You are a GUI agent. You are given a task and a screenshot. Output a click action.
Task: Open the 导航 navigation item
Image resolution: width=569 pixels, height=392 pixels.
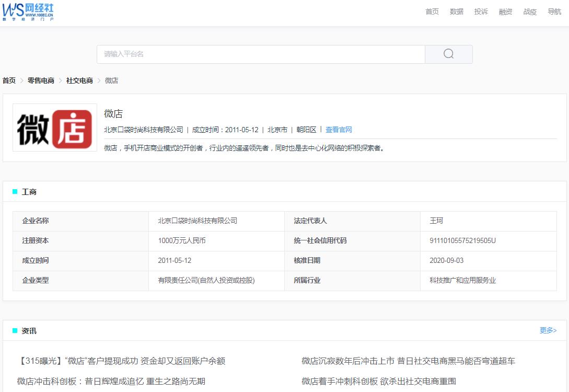(554, 11)
